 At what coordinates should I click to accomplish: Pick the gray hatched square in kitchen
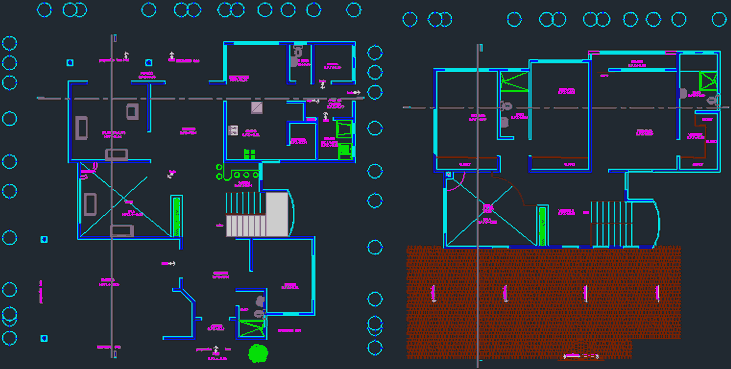257,108
